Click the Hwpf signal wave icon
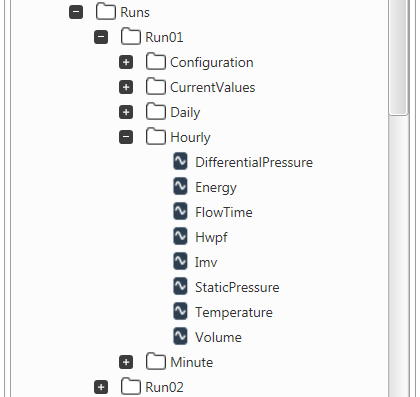Image resolution: width=420 pixels, height=397 pixels. (x=180, y=236)
